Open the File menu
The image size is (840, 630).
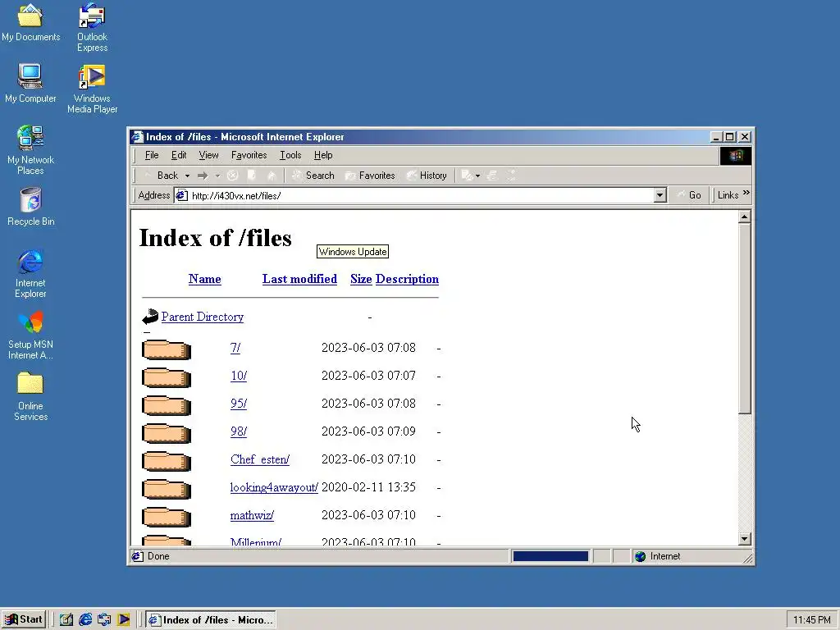coord(152,155)
